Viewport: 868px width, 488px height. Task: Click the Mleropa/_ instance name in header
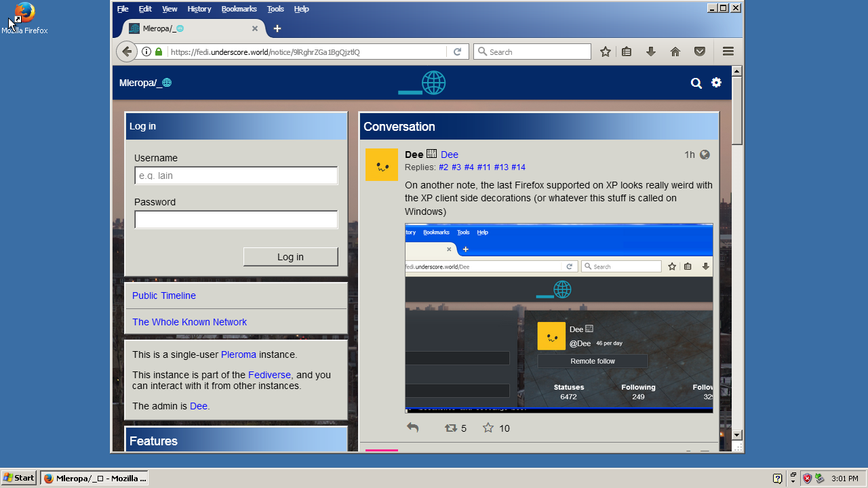click(145, 83)
